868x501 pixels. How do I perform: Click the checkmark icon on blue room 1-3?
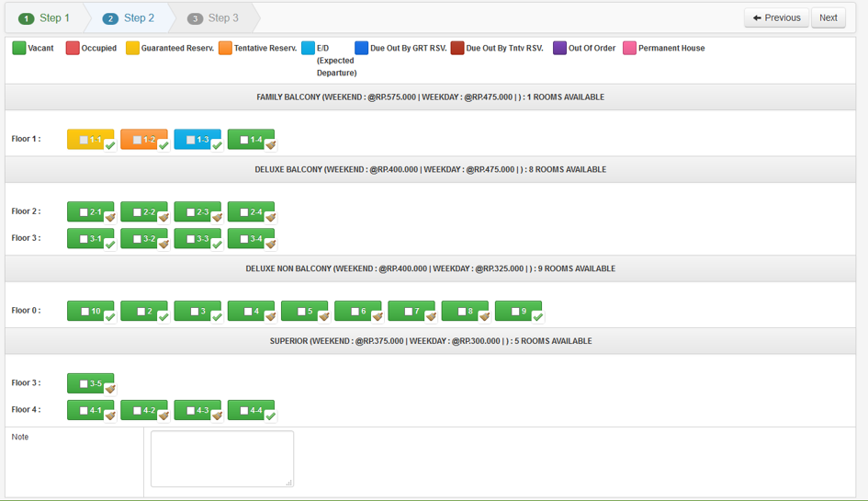[x=217, y=145]
